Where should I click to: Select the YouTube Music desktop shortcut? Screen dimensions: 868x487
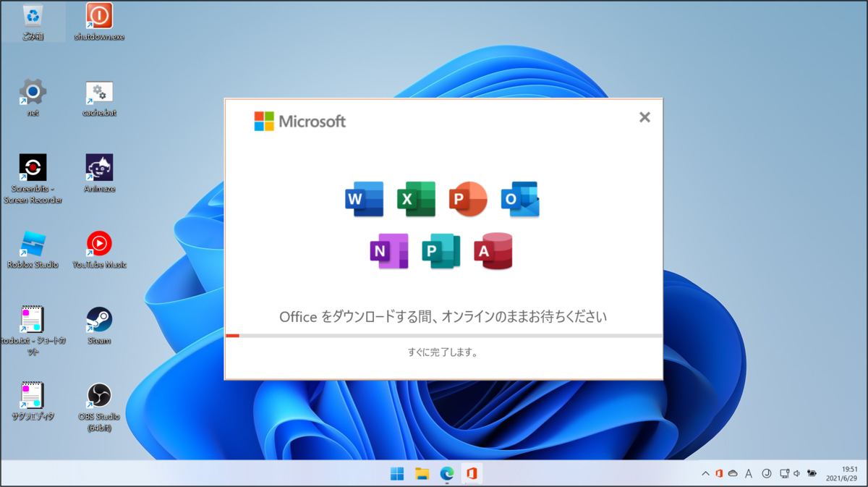99,250
